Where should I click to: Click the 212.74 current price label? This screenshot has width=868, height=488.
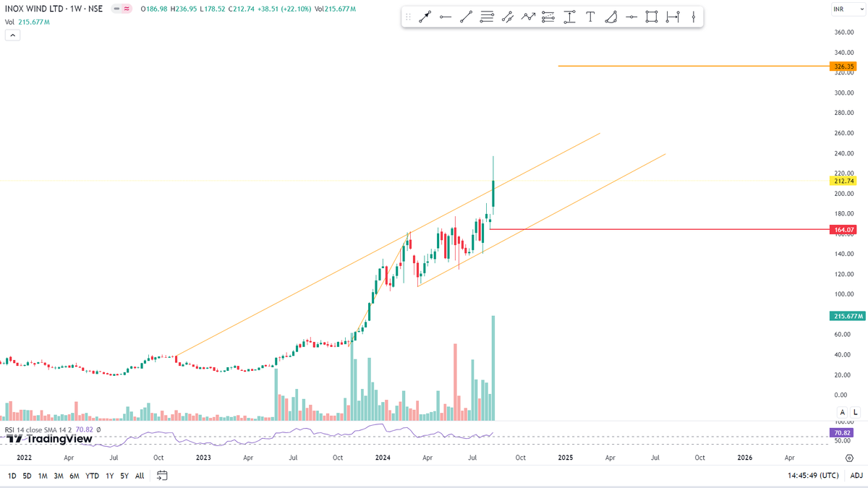pyautogui.click(x=844, y=181)
